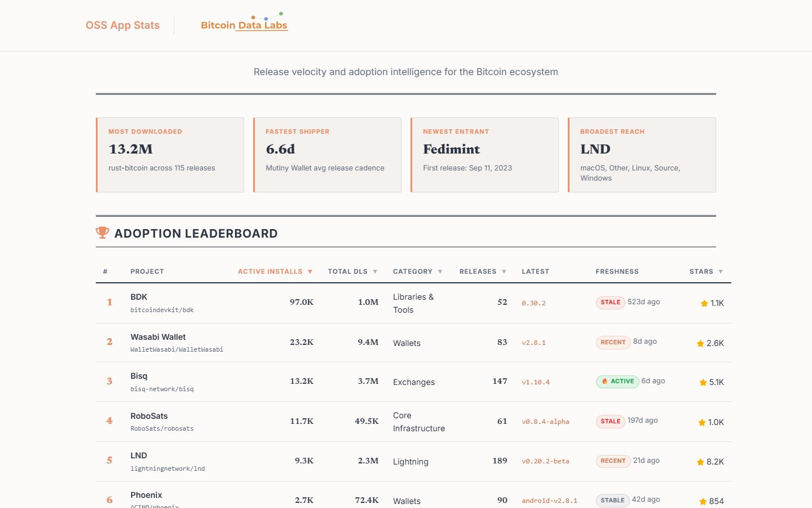This screenshot has width=812, height=508.
Task: Click version v2.8.1 in the Wasabi Wallet row
Action: [533, 343]
